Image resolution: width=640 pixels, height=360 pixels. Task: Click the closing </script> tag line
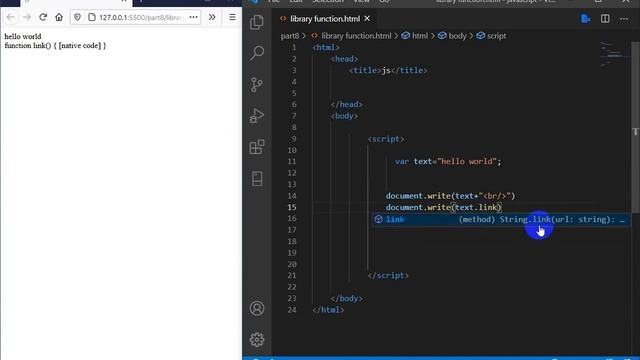(388, 276)
